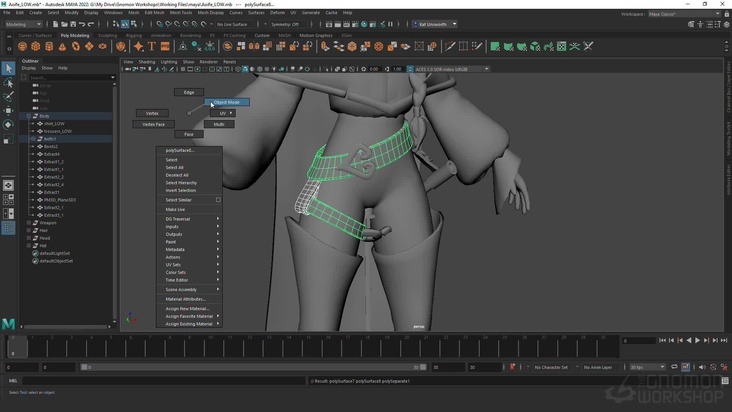The image size is (732, 412).
Task: Expand the Hair group in Outliner
Action: point(29,230)
